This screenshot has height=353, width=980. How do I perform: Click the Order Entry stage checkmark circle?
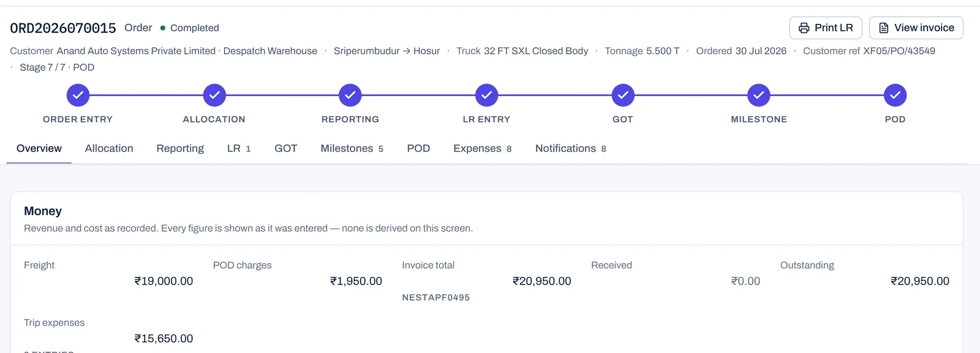pyautogui.click(x=78, y=95)
